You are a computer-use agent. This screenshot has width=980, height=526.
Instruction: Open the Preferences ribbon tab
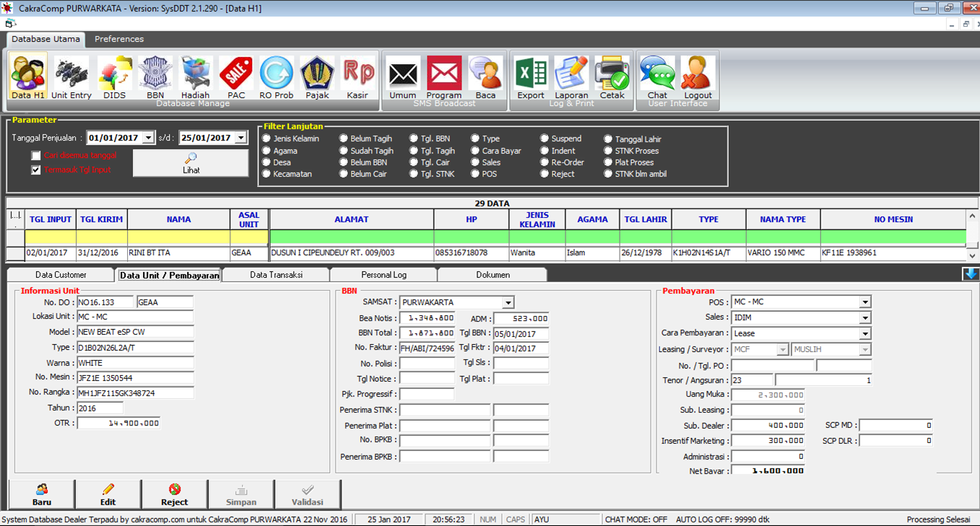pos(119,39)
